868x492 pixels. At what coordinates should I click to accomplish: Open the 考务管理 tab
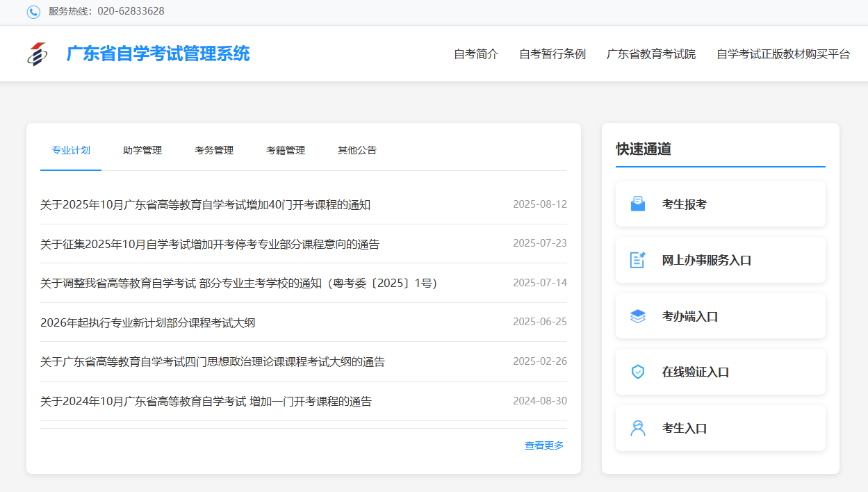[x=214, y=150]
